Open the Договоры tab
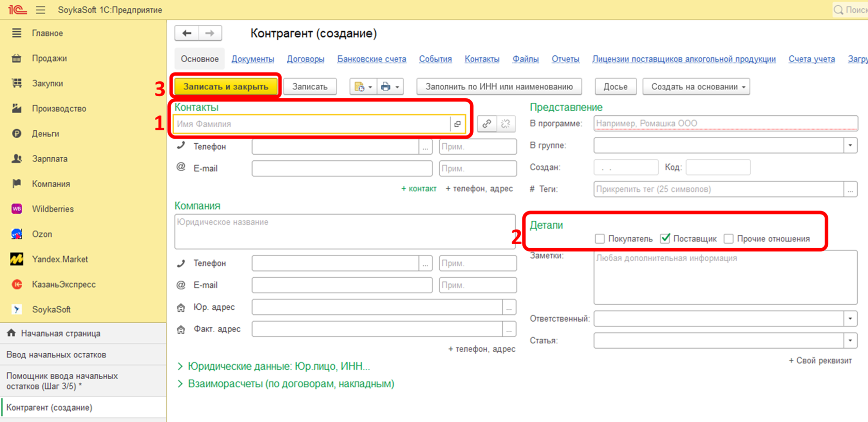 coord(306,59)
